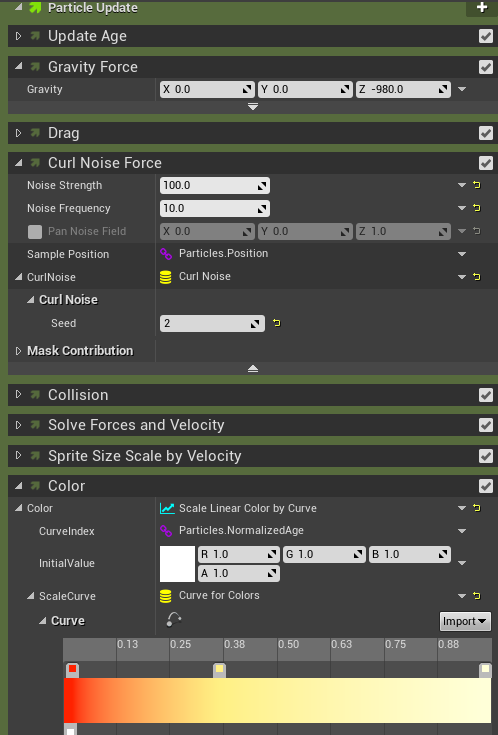
Task: Open the Import dropdown button
Action: [x=465, y=622]
